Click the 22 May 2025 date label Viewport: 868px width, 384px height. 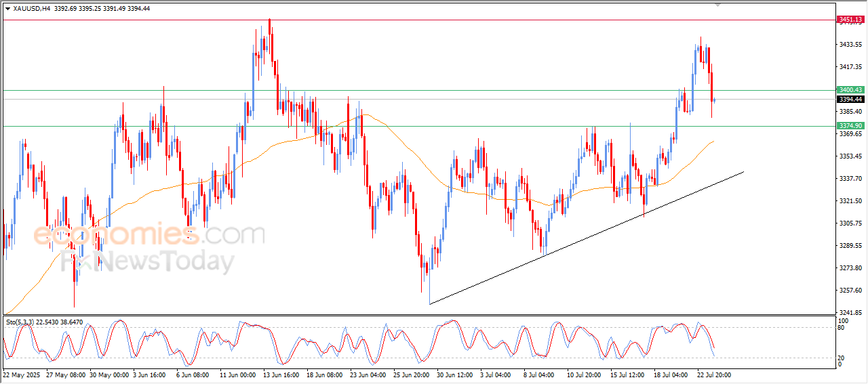point(22,375)
